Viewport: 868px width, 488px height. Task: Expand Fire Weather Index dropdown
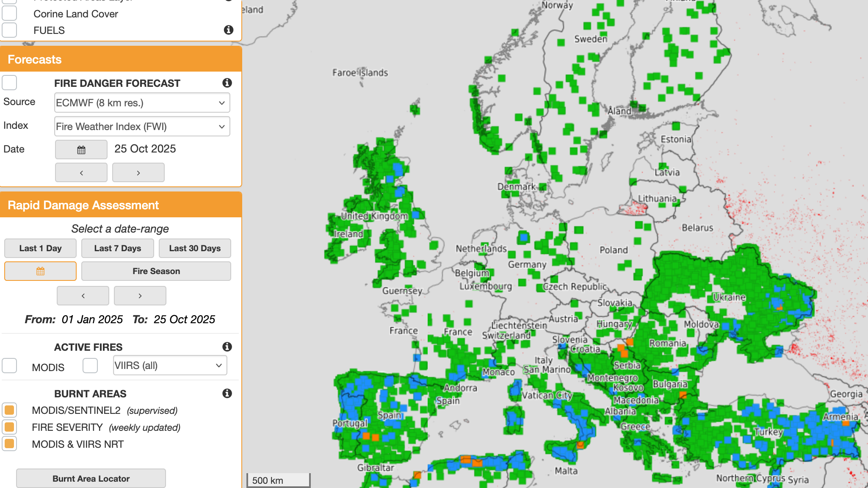pyautogui.click(x=142, y=127)
